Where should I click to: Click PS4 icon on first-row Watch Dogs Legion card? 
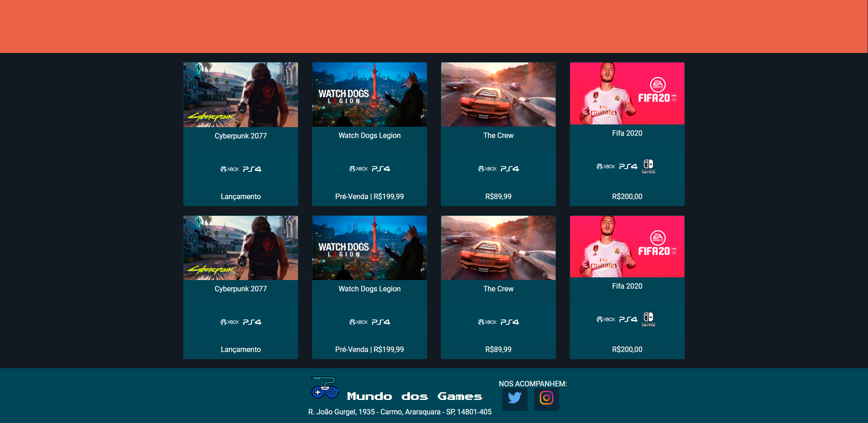381,169
